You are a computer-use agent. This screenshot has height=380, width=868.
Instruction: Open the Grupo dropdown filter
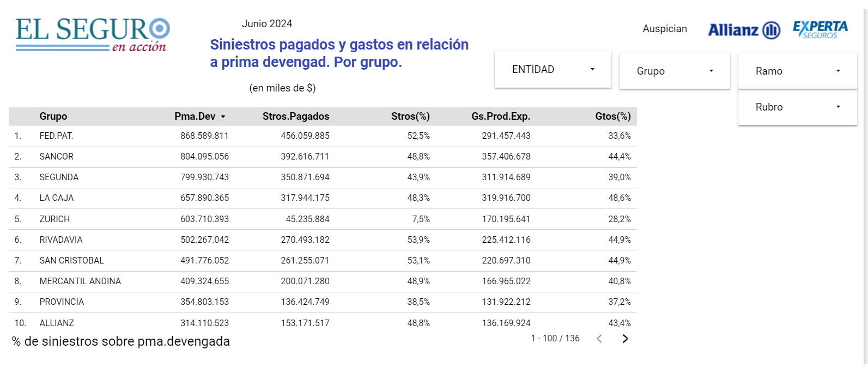pyautogui.click(x=675, y=71)
